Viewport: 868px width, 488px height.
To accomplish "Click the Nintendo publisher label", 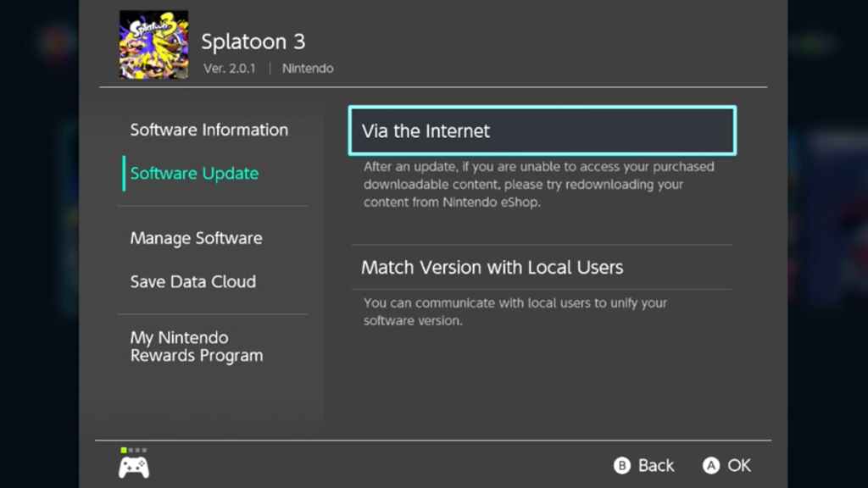I will pyautogui.click(x=308, y=69).
